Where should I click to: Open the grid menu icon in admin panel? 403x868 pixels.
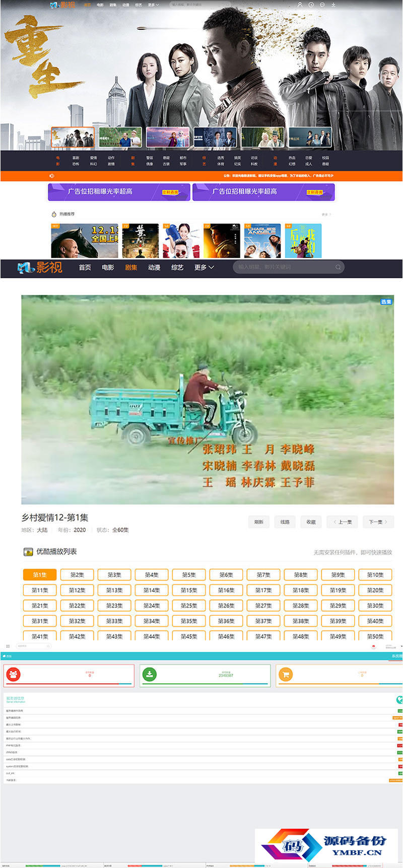pos(8,646)
